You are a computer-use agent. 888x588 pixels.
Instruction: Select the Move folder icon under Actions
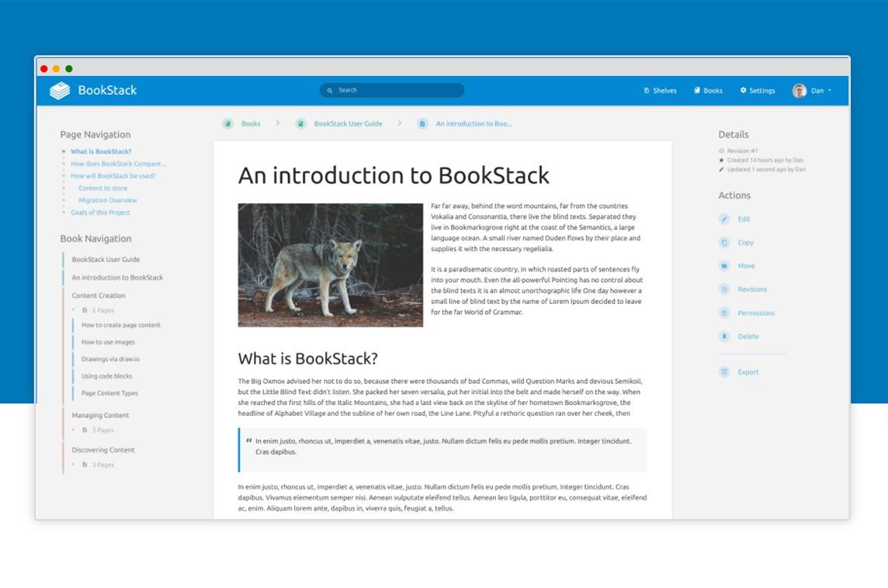tap(724, 265)
